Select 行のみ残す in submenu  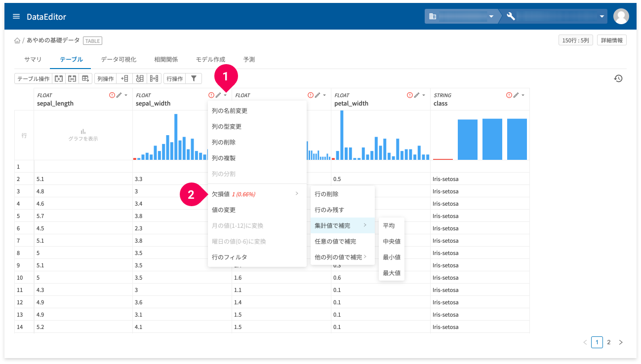(x=342, y=210)
